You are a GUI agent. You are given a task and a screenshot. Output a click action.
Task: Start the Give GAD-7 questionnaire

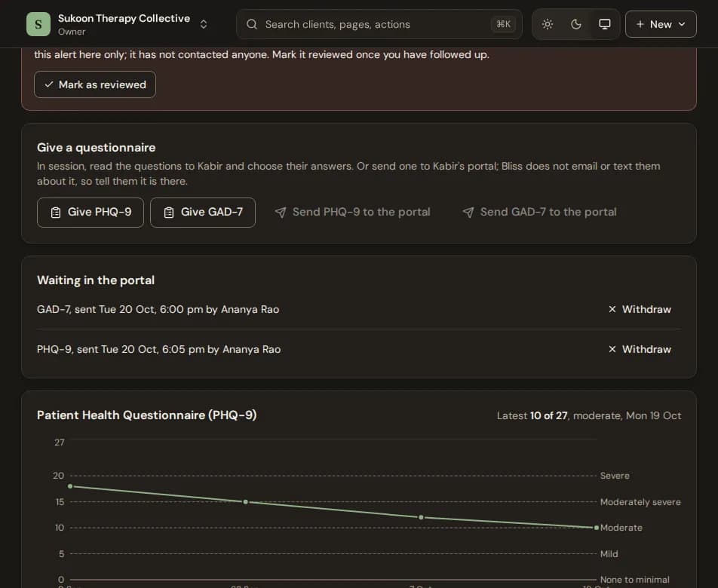pos(203,213)
